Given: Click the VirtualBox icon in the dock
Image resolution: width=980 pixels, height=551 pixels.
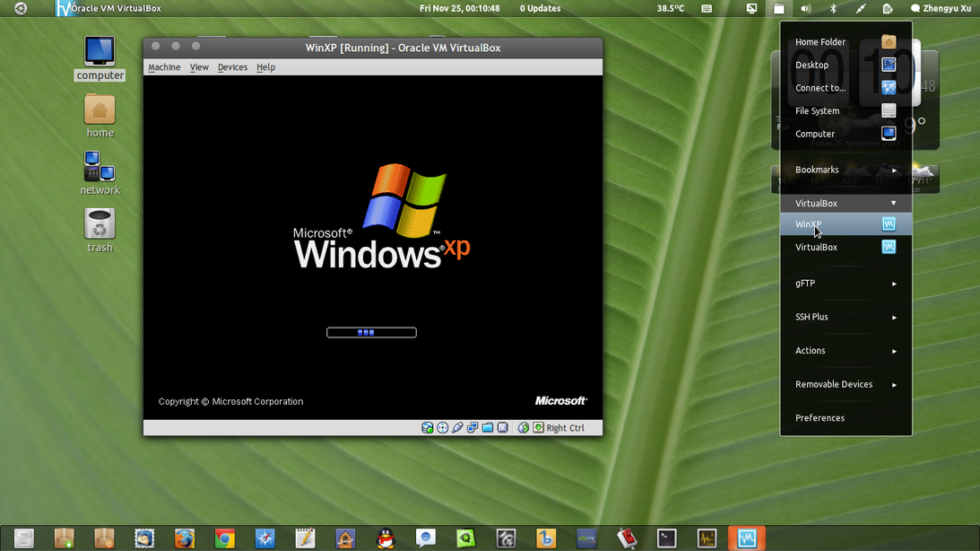Looking at the screenshot, I should tap(747, 538).
